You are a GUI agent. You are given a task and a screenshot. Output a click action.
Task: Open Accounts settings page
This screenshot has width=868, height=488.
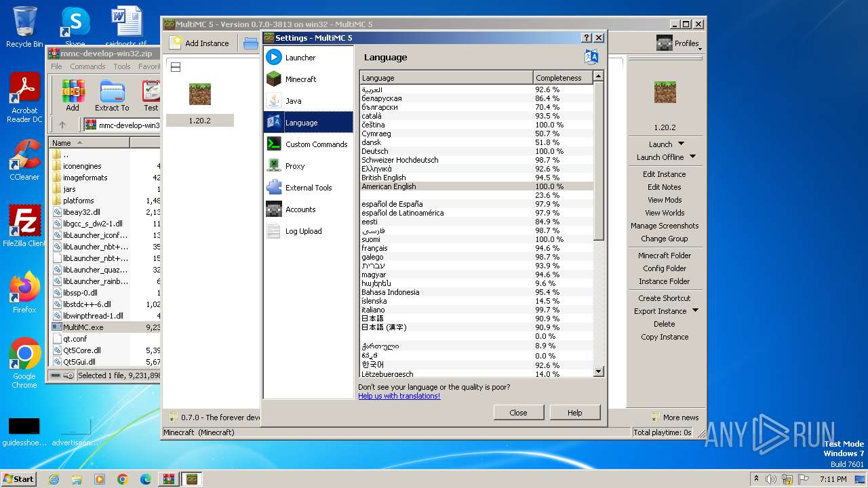point(308,209)
